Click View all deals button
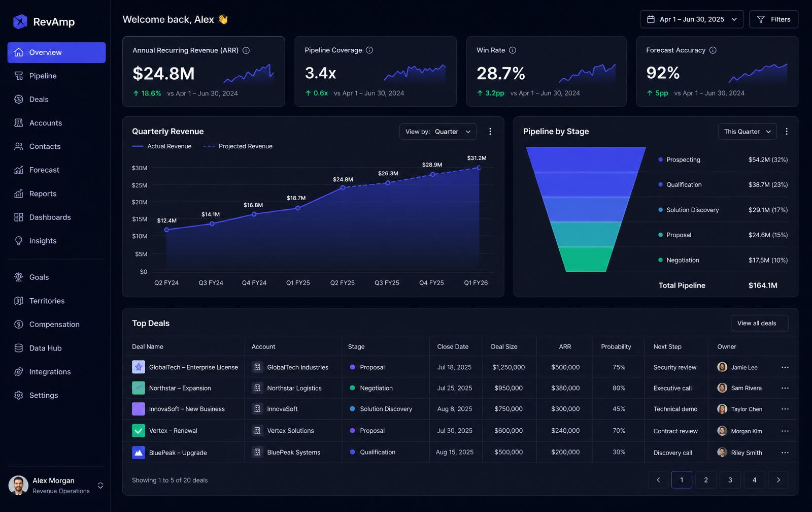This screenshot has width=812, height=512. pyautogui.click(x=760, y=323)
